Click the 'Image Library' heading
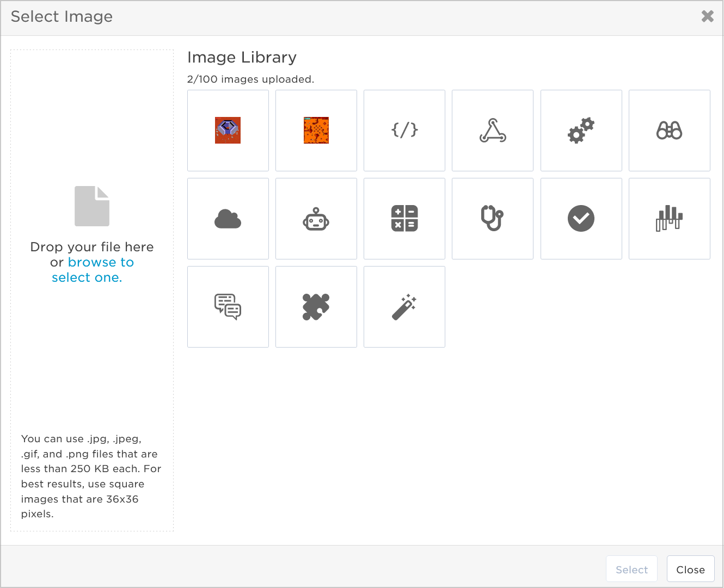The image size is (724, 588). (242, 57)
